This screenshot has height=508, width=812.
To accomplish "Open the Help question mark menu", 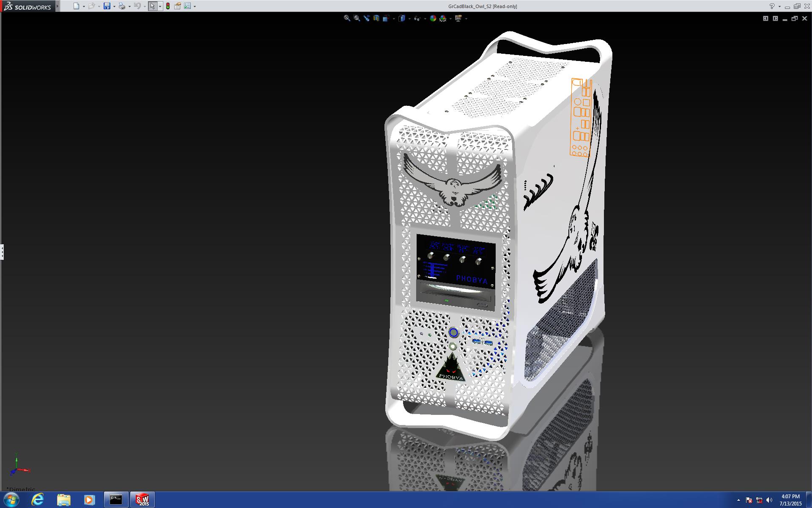I will point(772,6).
